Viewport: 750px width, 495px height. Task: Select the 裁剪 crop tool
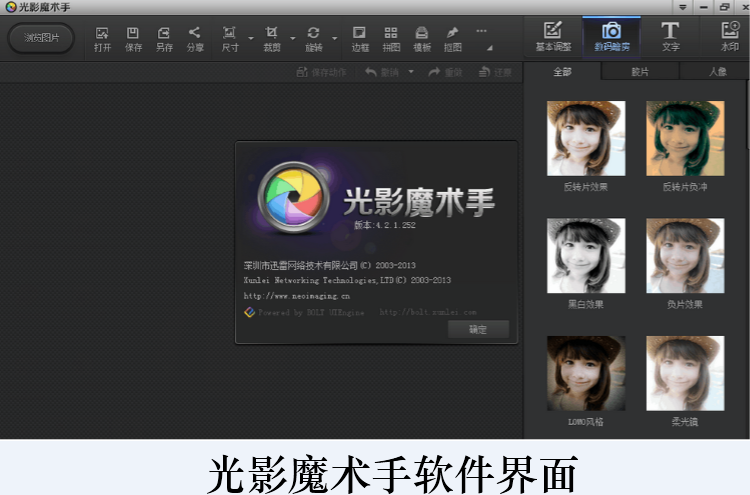pos(272,39)
